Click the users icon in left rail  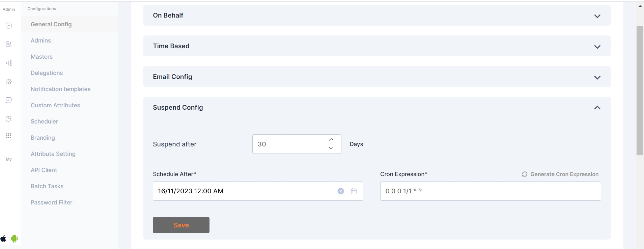tap(9, 44)
